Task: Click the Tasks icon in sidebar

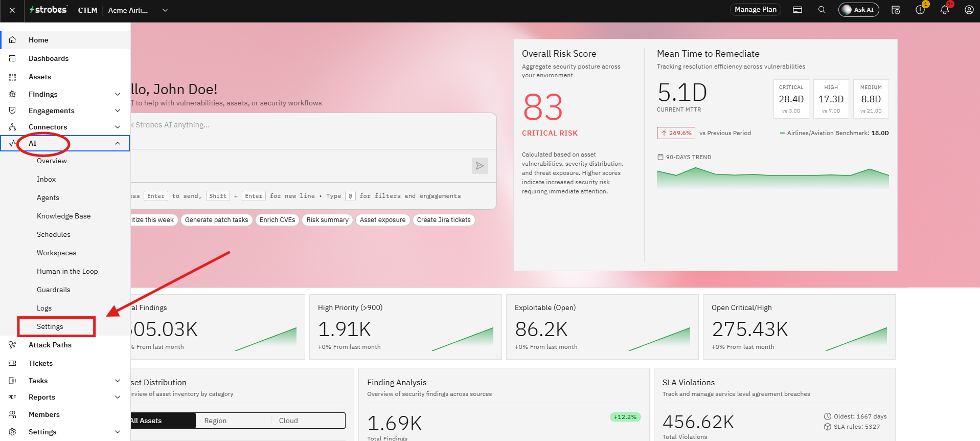Action: click(x=13, y=381)
